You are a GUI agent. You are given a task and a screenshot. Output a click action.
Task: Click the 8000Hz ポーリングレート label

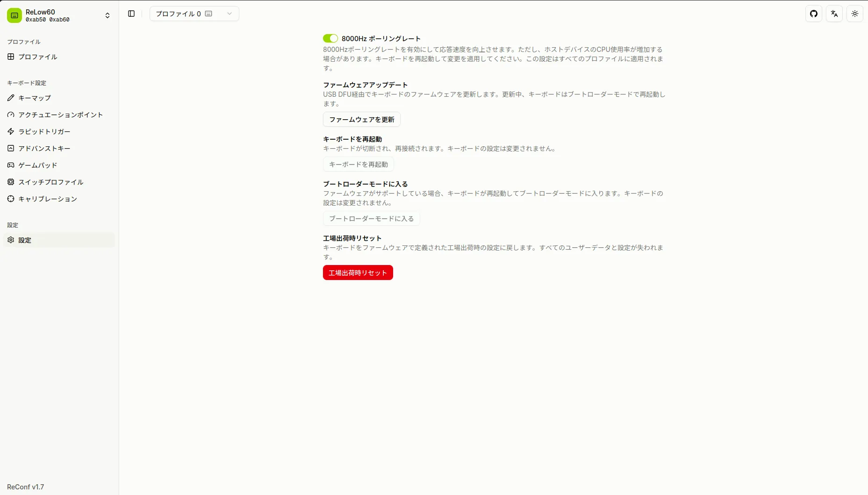click(381, 38)
